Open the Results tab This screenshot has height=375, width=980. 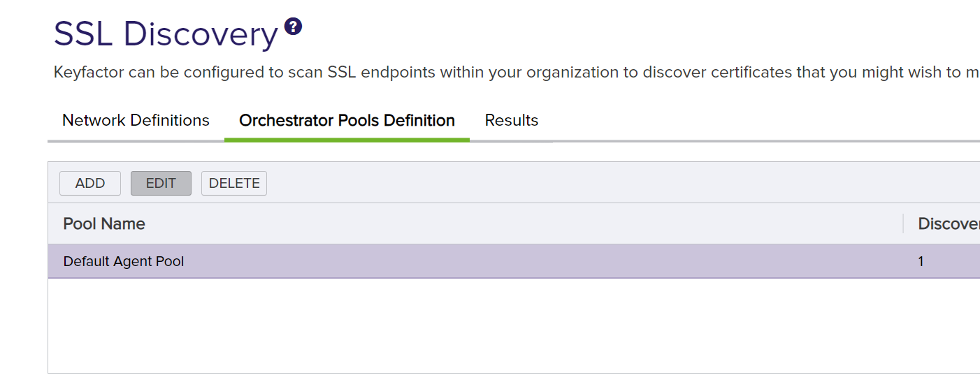[x=511, y=120]
